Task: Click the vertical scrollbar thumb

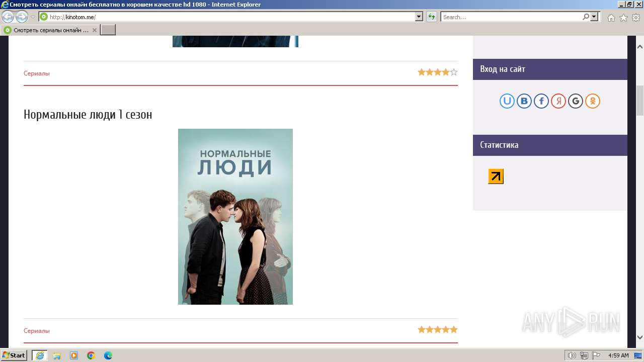Action: [x=640, y=101]
